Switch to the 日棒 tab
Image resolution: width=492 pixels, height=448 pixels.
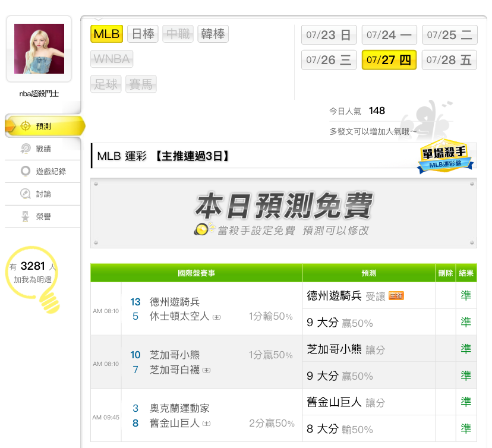click(x=143, y=34)
